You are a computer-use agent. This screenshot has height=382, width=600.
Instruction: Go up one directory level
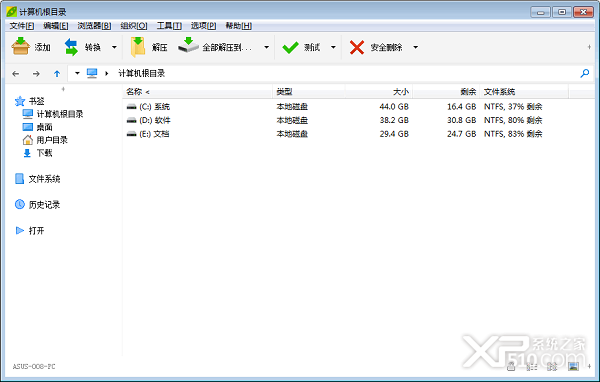[x=57, y=73]
